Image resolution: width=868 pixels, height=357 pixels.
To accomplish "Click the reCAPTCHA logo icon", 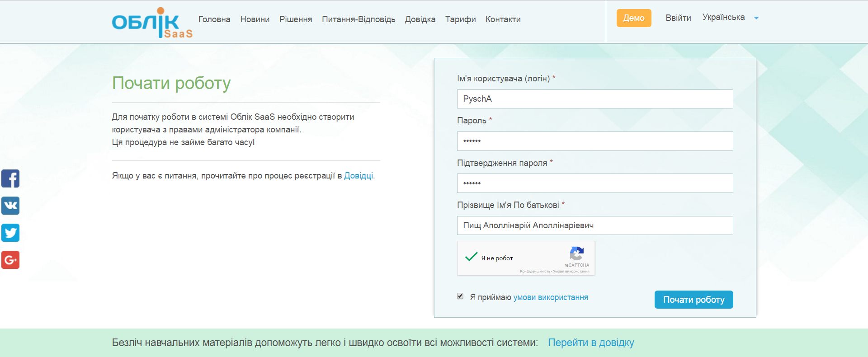I will tap(577, 254).
